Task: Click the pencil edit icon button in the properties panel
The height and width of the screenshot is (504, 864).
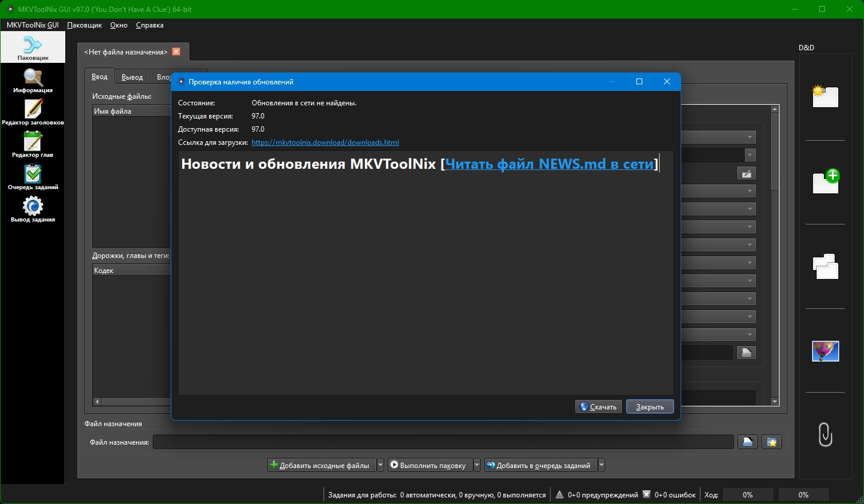Action: pos(747,174)
